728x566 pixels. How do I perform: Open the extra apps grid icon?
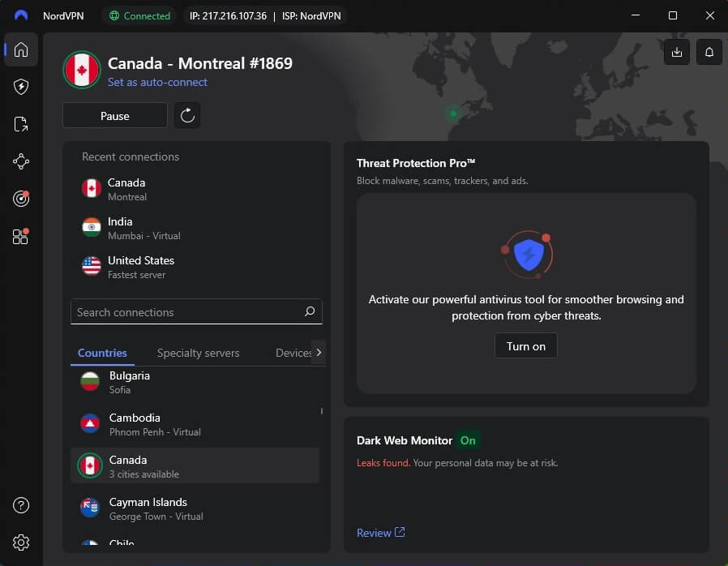coord(20,236)
